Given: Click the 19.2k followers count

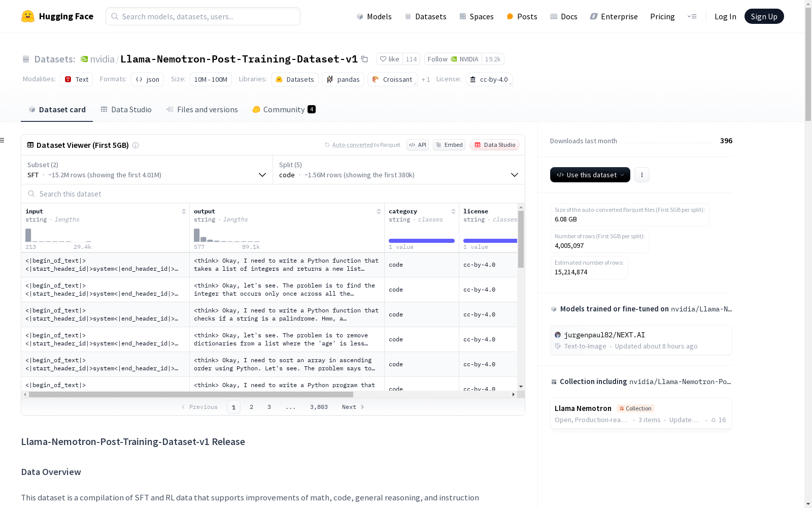Looking at the screenshot, I should coord(493,59).
